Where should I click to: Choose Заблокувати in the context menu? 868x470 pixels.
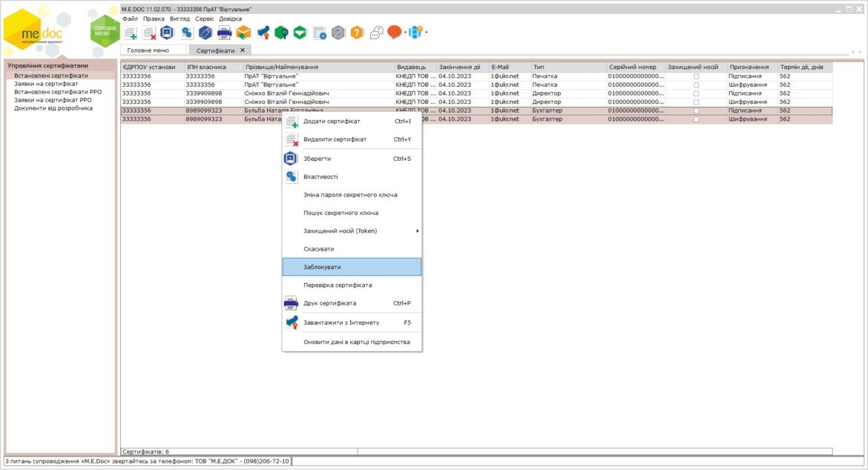click(352, 267)
